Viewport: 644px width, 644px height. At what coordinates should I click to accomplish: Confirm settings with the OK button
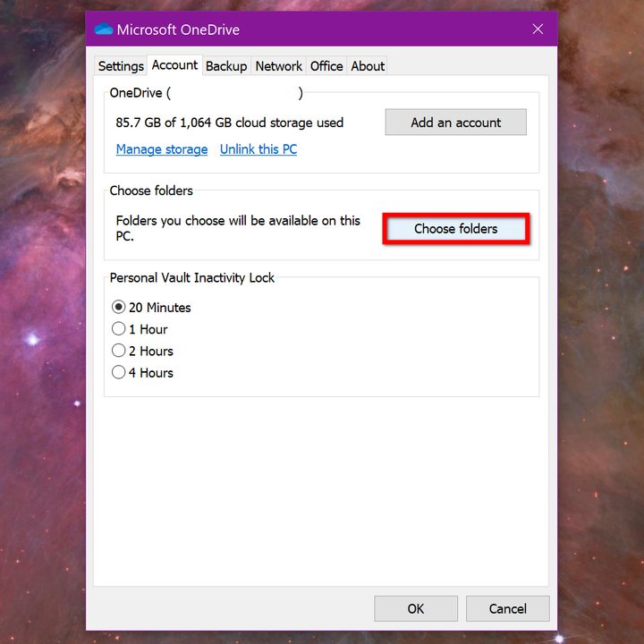(x=416, y=609)
